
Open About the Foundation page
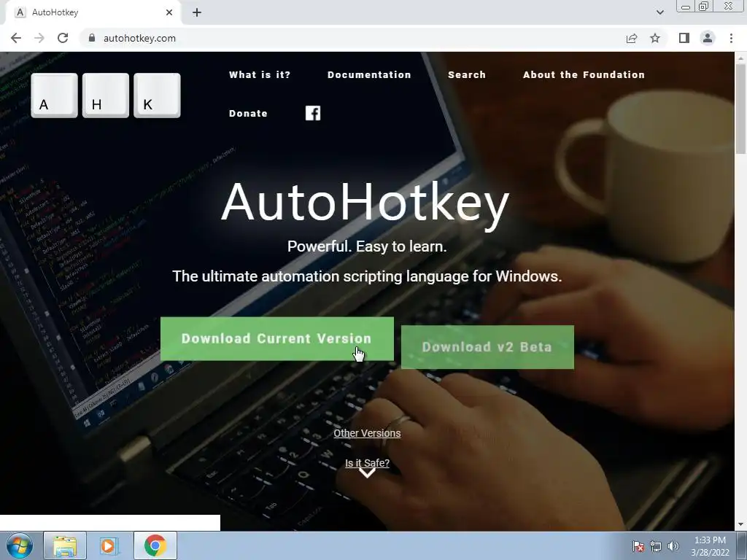click(584, 75)
